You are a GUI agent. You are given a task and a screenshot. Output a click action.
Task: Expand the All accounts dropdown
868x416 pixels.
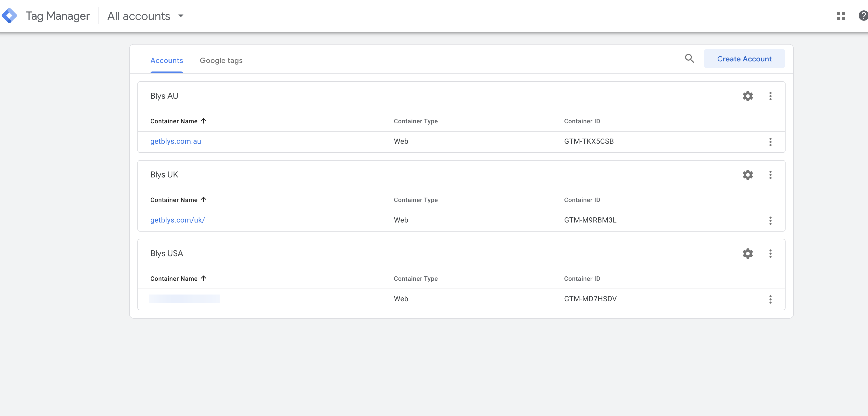click(x=145, y=16)
